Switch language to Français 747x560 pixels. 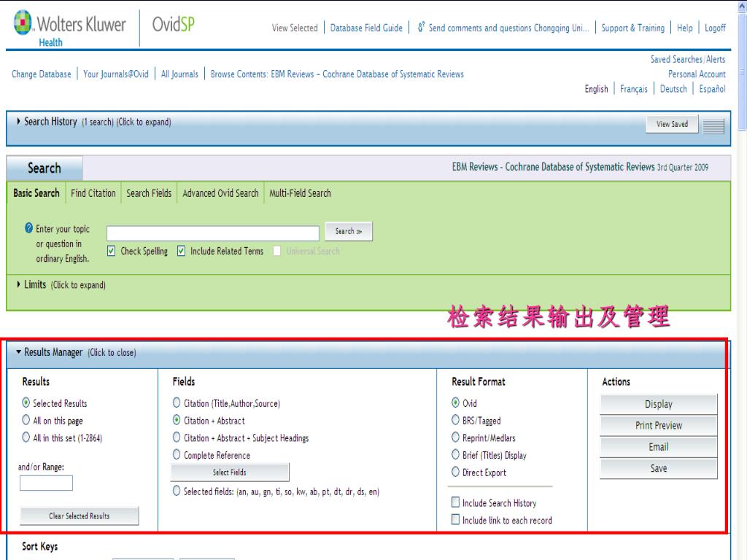coord(634,89)
